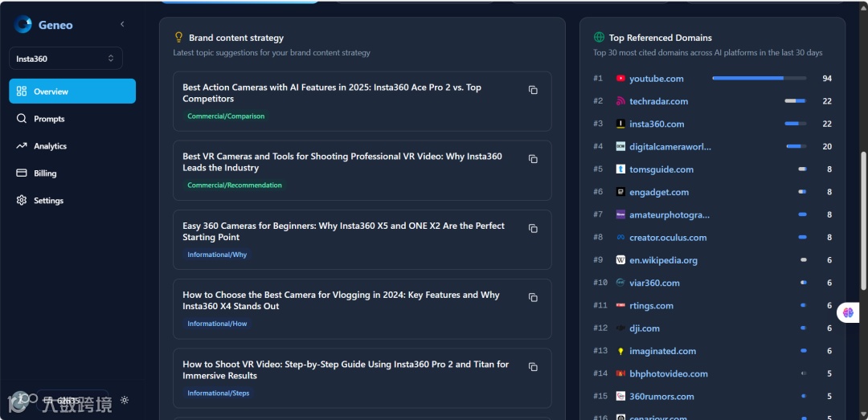
Task: Open the Billing page
Action: [x=72, y=173]
